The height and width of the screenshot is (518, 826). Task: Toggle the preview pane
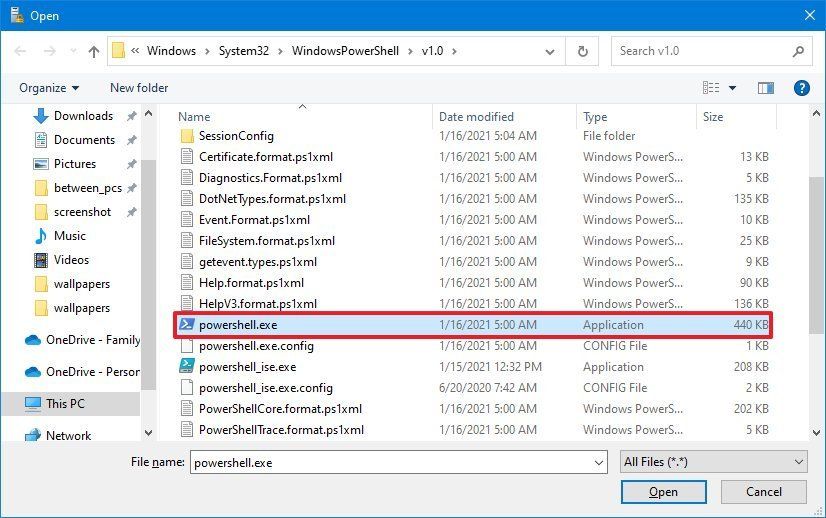(766, 88)
